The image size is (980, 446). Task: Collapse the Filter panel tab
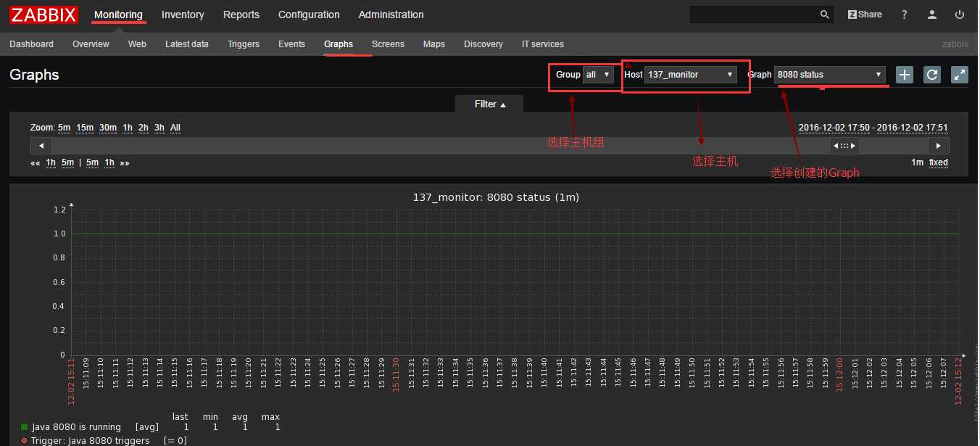pos(489,104)
